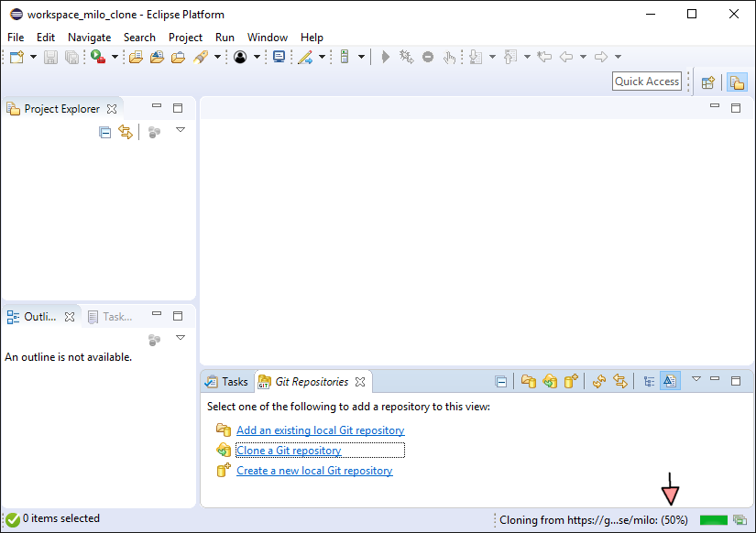Open the progress view icon in status bar

pos(740,520)
